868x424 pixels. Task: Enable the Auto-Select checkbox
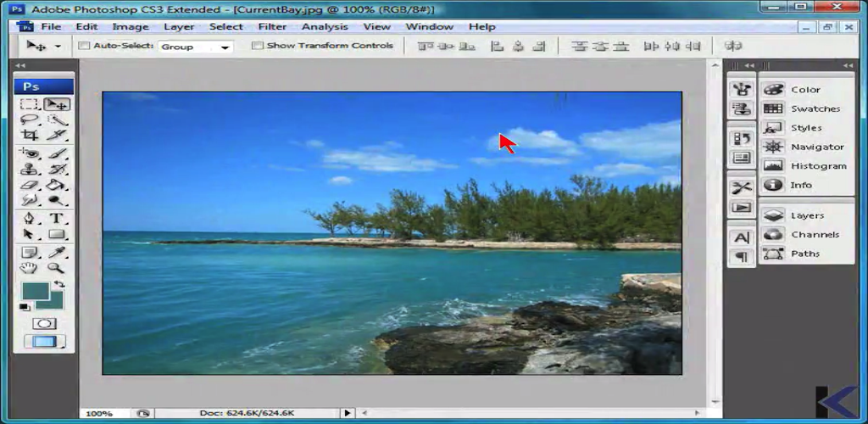(x=84, y=46)
